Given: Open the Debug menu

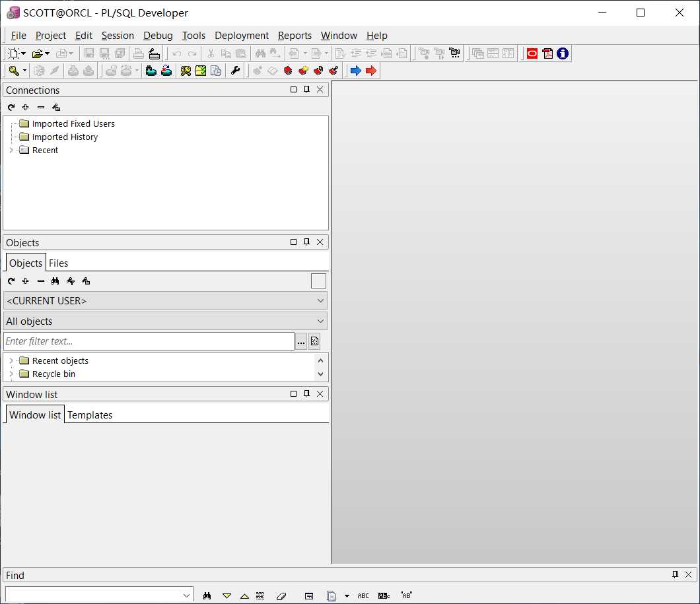Looking at the screenshot, I should [x=158, y=36].
